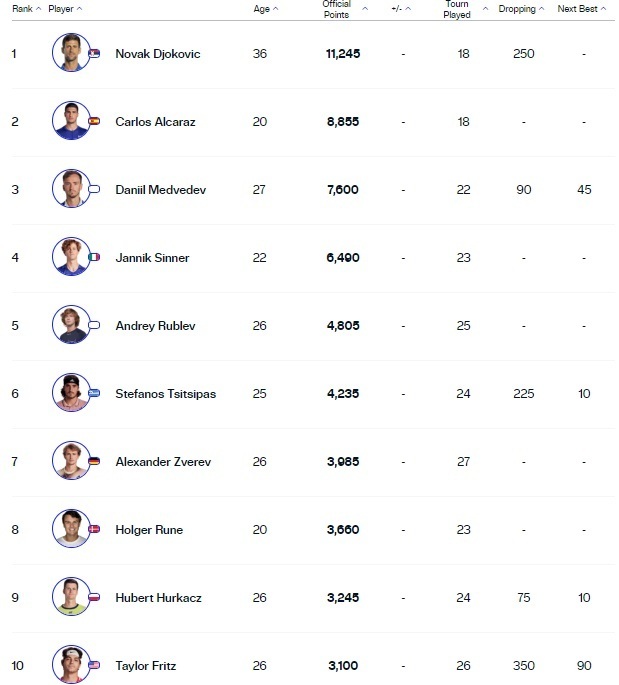Click the Spanish flag beside Carlos Alcaraz

(95, 121)
